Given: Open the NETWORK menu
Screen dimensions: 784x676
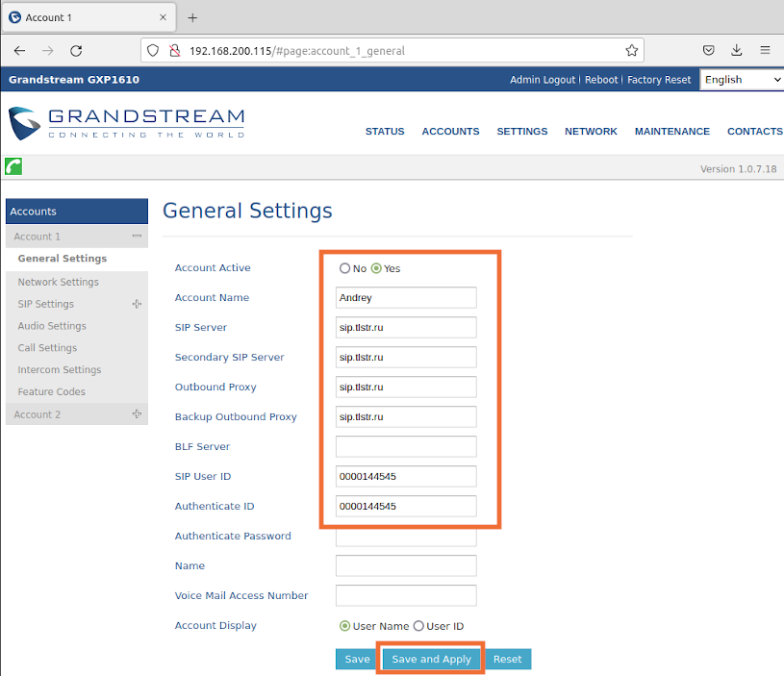Looking at the screenshot, I should [x=591, y=132].
